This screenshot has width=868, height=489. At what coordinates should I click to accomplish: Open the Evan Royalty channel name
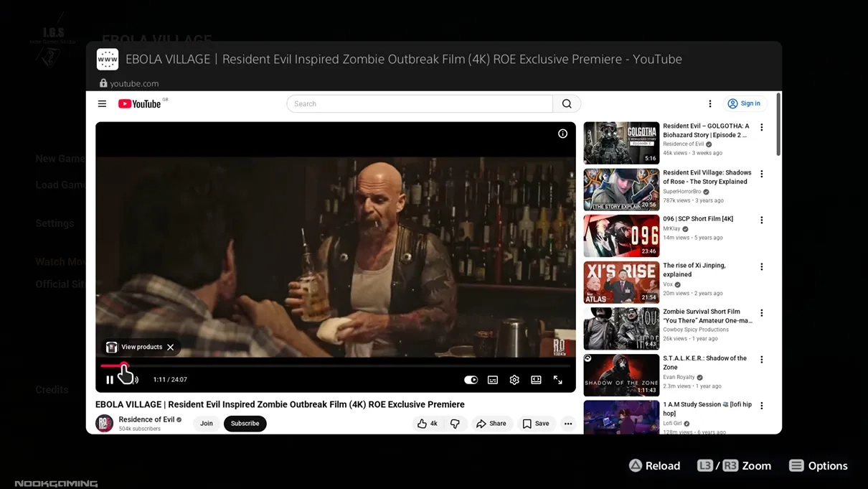click(679, 377)
